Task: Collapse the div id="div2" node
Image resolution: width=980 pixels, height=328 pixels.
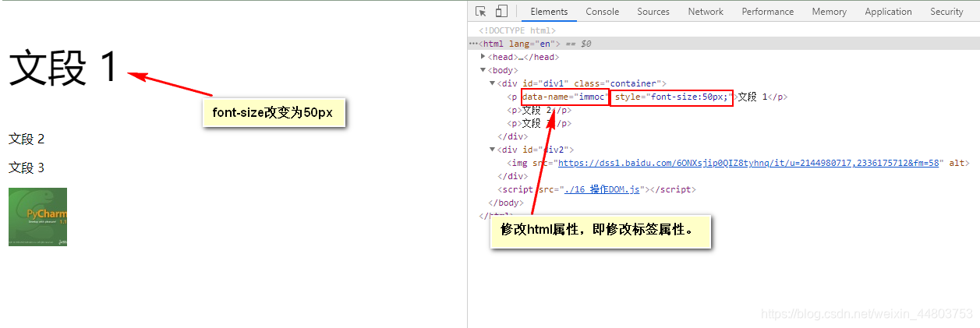Action: [x=492, y=150]
